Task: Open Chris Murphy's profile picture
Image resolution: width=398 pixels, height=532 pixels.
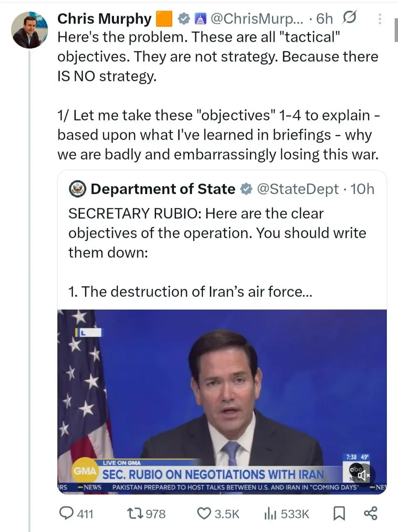Action: coord(29,30)
